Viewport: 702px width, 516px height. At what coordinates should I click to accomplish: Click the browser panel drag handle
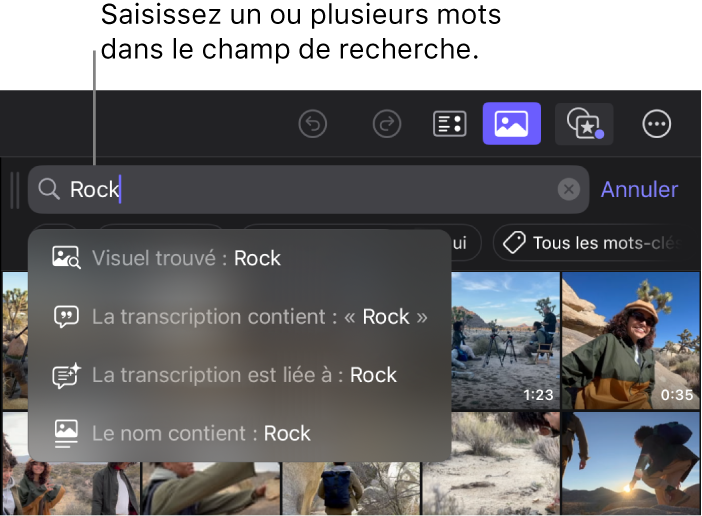[15, 190]
